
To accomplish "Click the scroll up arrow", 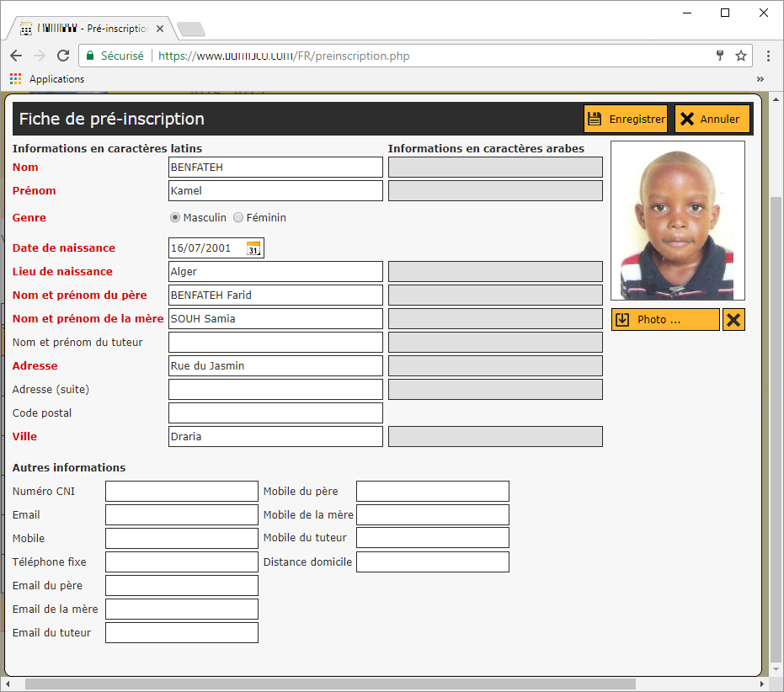I will pyautogui.click(x=776, y=99).
